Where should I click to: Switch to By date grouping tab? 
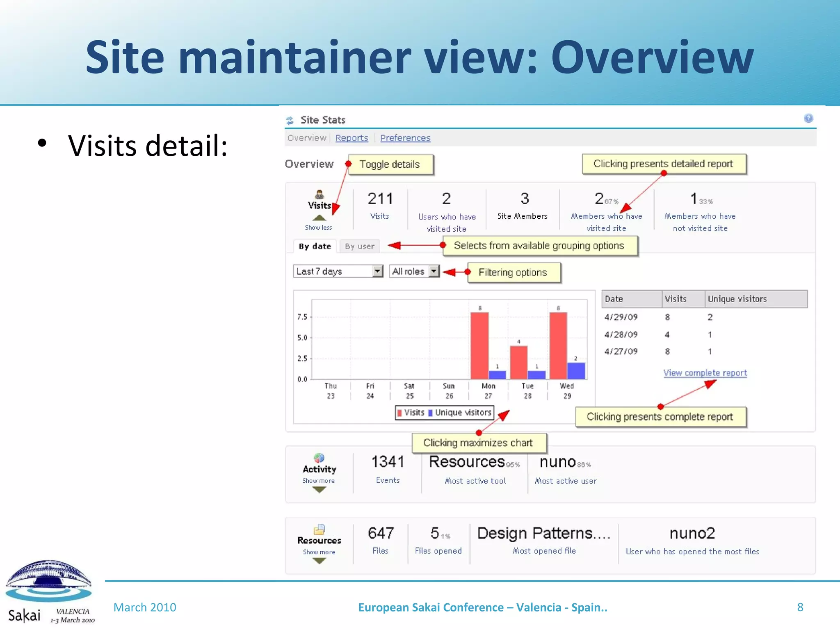pyautogui.click(x=315, y=246)
